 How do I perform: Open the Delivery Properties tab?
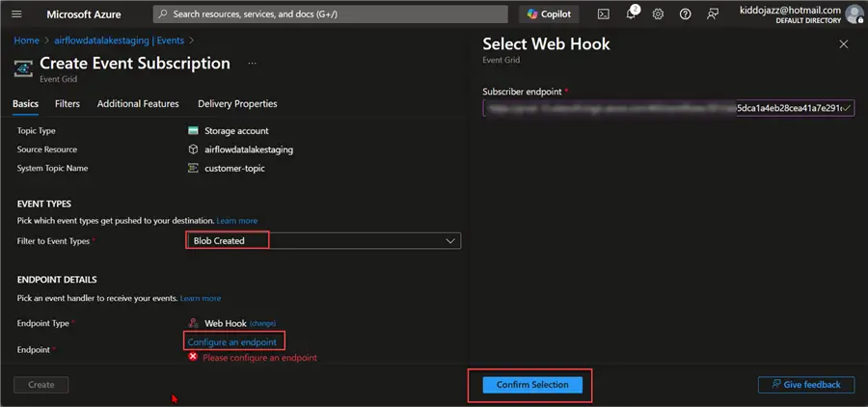237,104
